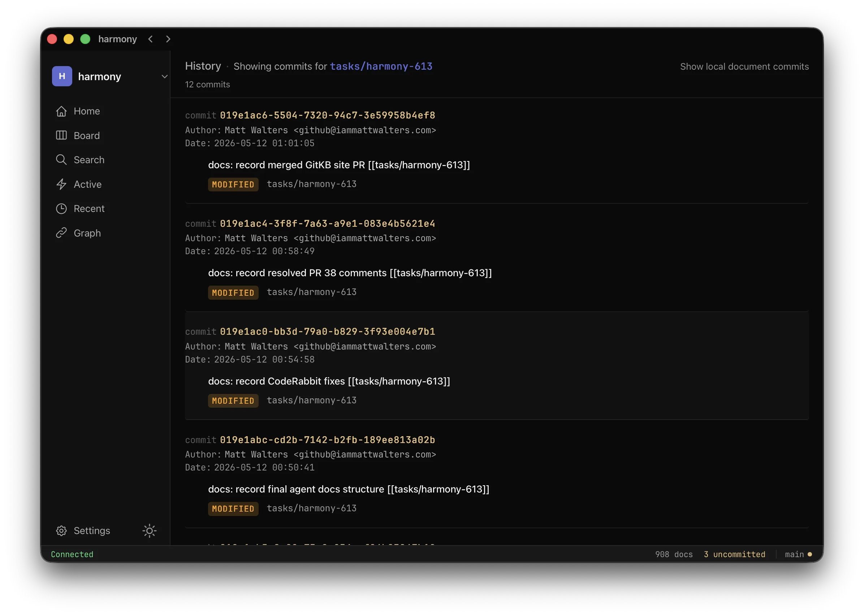This screenshot has width=864, height=616.
Task: Click the Recent clock icon
Action: point(61,209)
